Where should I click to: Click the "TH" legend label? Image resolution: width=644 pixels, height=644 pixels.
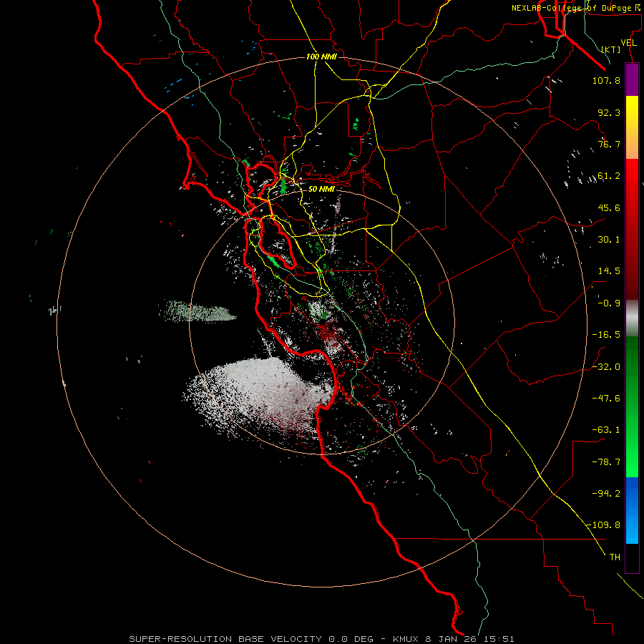(615, 557)
